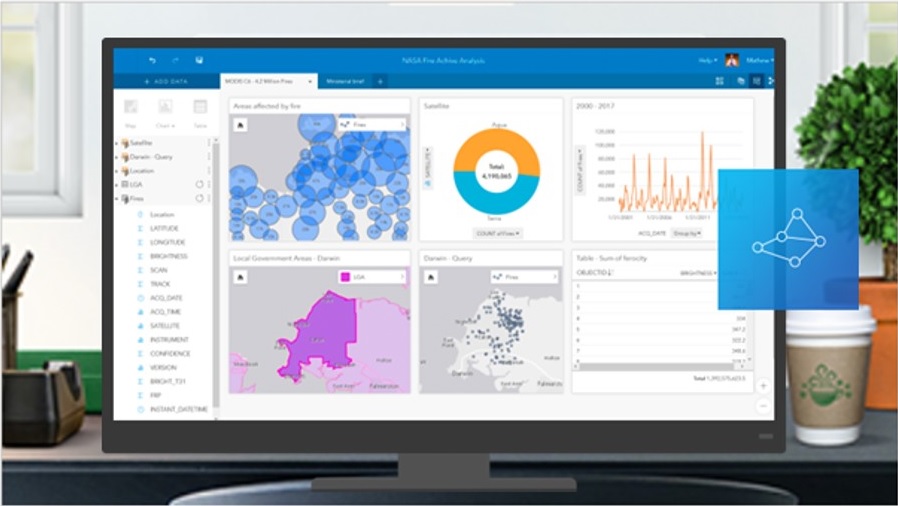Switch to analysis view icon in the toolbar
The image size is (898, 506).
(x=757, y=81)
